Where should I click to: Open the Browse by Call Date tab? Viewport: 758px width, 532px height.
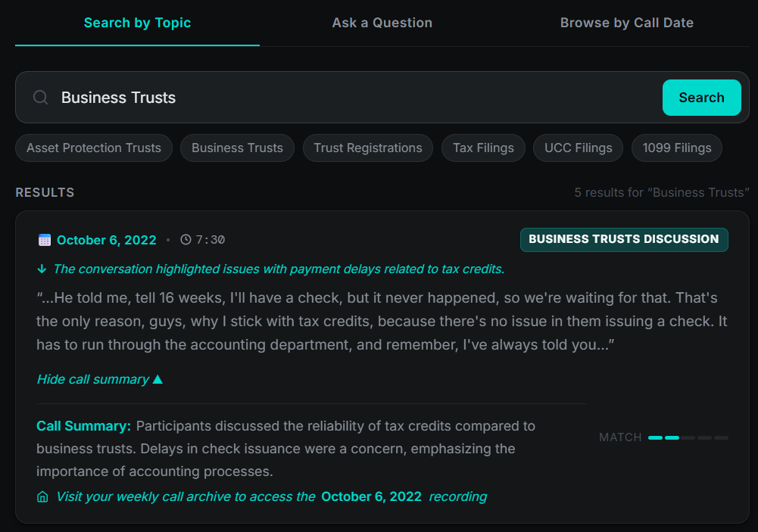(x=626, y=23)
